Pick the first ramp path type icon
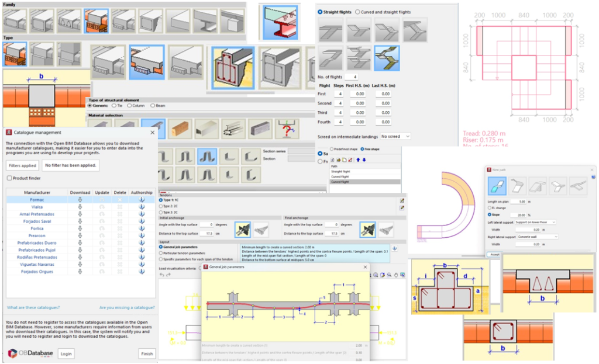This screenshot has height=364, width=599. [x=498, y=185]
